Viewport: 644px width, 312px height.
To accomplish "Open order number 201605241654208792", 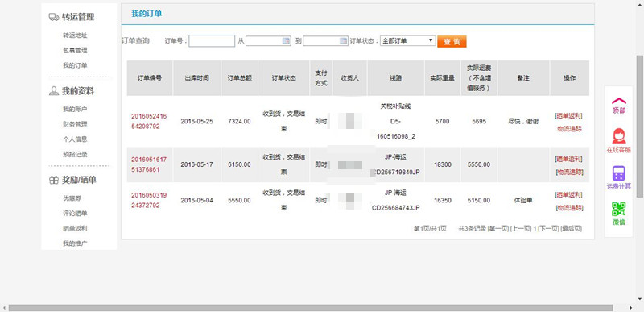I will coord(149,121).
